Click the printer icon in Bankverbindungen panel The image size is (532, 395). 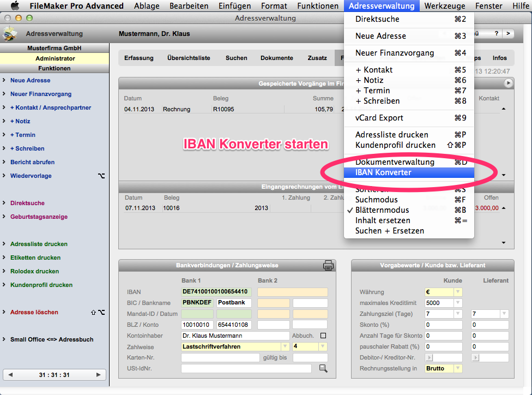[328, 266]
